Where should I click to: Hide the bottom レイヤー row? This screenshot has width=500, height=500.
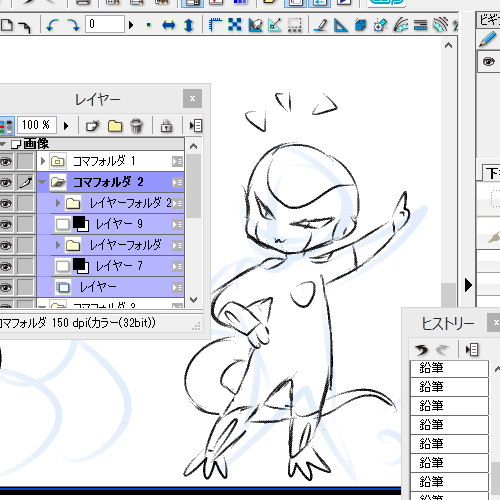point(6,288)
